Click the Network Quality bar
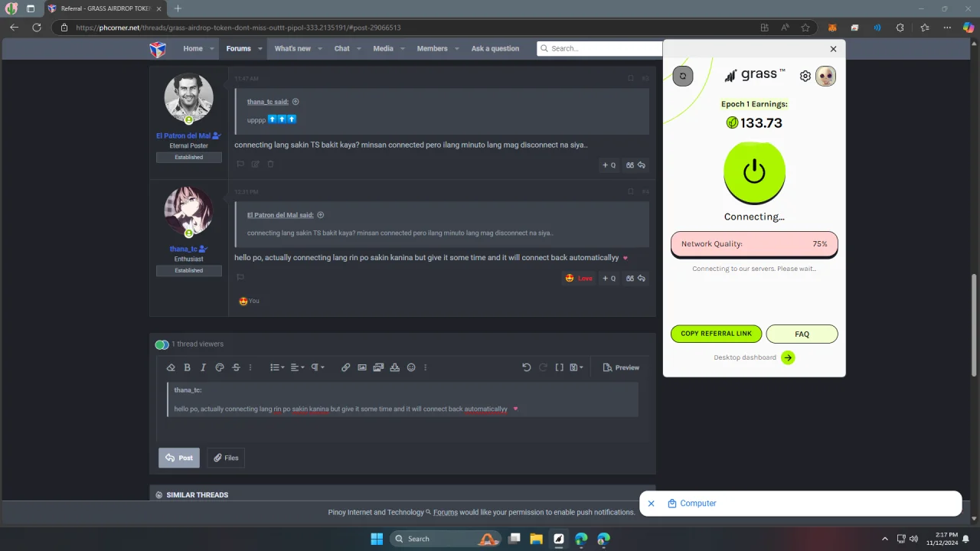This screenshot has width=980, height=551. tap(754, 244)
